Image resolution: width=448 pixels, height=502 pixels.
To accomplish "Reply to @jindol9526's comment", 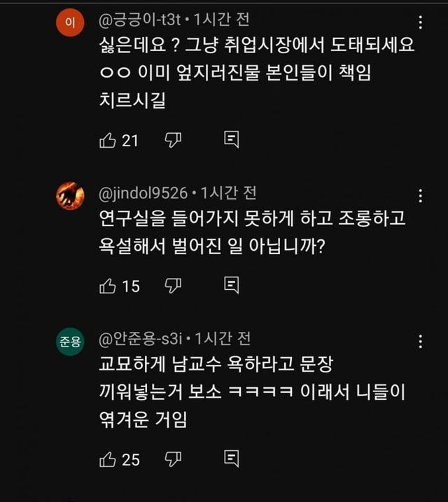I will (231, 286).
